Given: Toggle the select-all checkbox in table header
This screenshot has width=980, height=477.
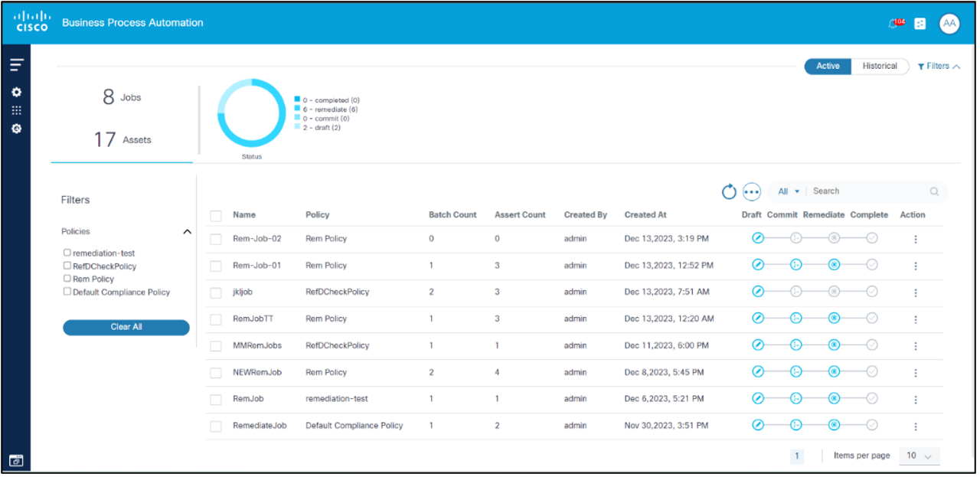Looking at the screenshot, I should click(x=216, y=216).
